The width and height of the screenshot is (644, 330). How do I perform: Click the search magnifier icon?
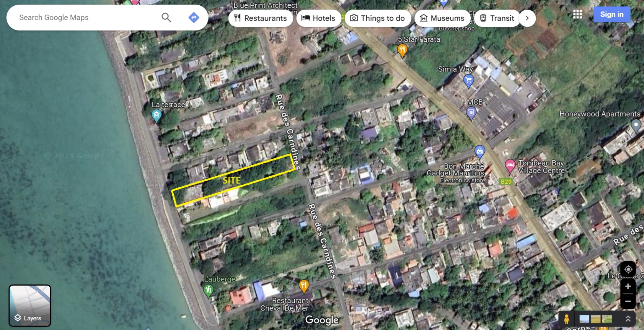point(166,18)
